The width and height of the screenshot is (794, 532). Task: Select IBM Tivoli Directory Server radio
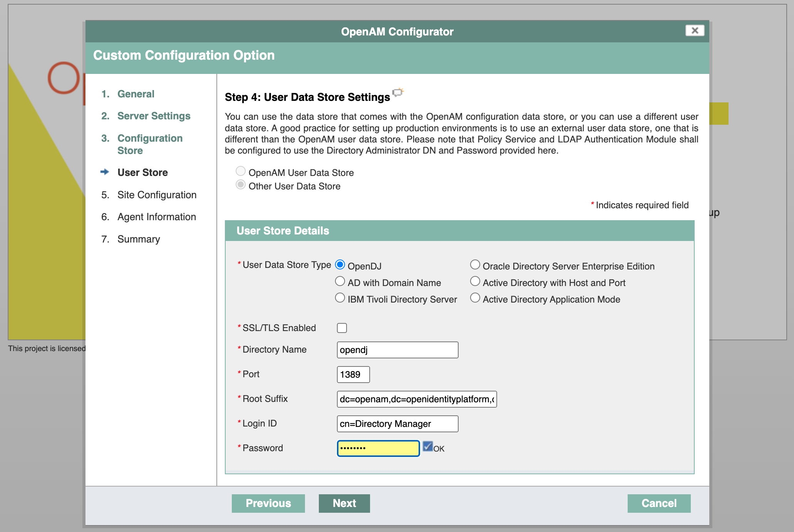tap(340, 298)
